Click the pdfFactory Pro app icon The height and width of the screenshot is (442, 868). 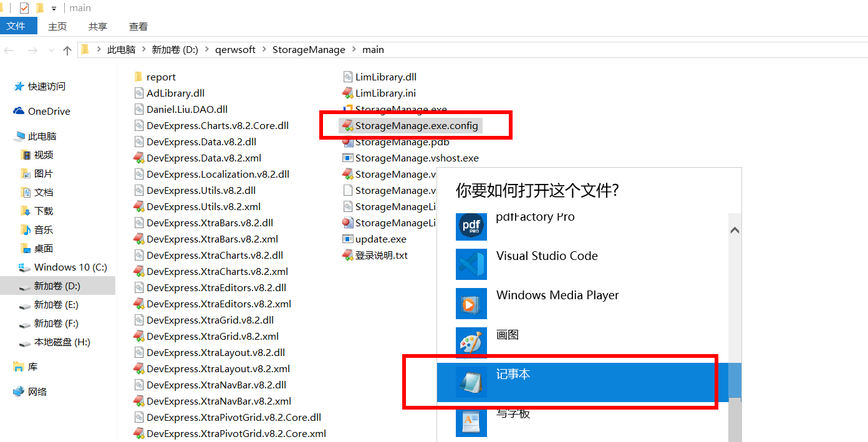tap(471, 226)
